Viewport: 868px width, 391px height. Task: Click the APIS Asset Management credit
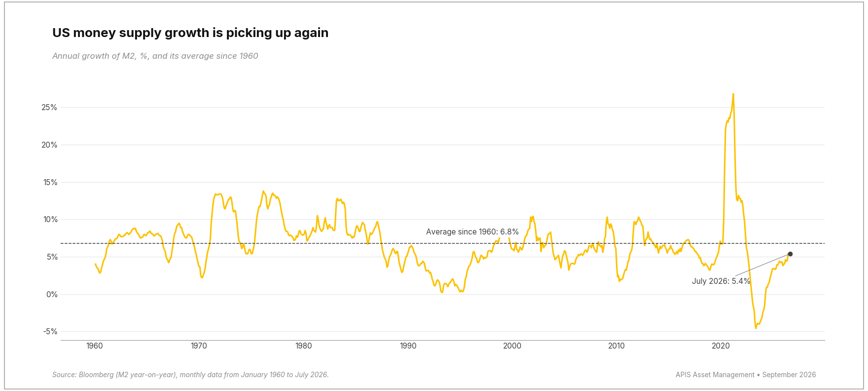(x=746, y=375)
